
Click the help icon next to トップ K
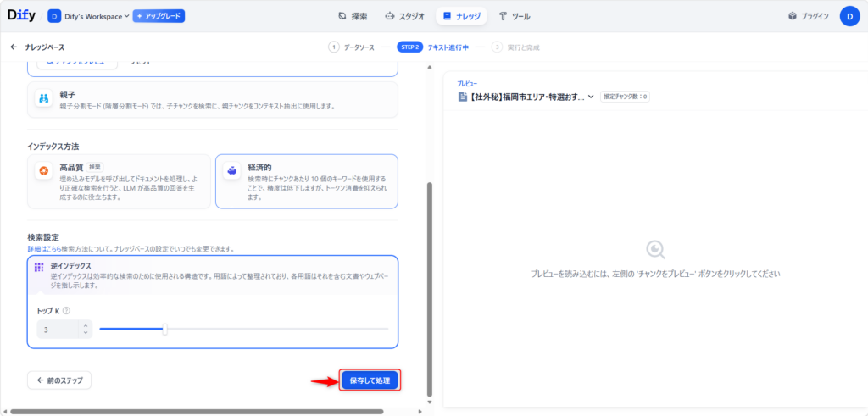click(x=66, y=311)
